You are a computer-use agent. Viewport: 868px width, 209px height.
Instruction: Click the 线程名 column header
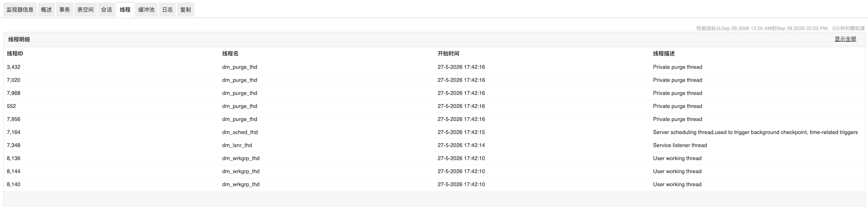click(230, 54)
